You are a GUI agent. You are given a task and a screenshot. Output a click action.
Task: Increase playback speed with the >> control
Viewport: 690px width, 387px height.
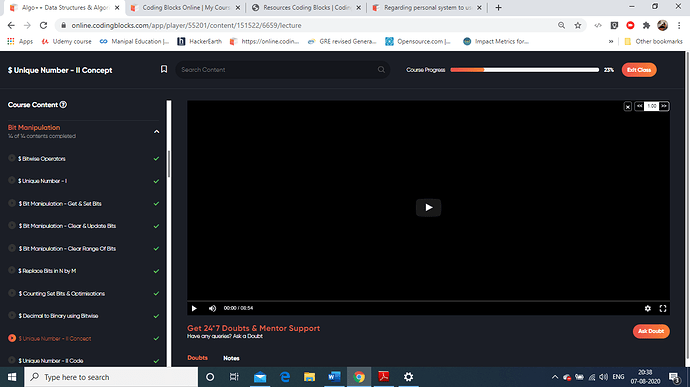tap(664, 106)
